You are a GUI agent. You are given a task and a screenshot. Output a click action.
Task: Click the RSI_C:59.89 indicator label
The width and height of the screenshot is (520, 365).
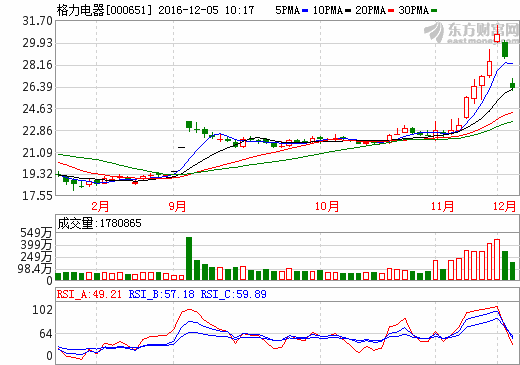[233, 294]
